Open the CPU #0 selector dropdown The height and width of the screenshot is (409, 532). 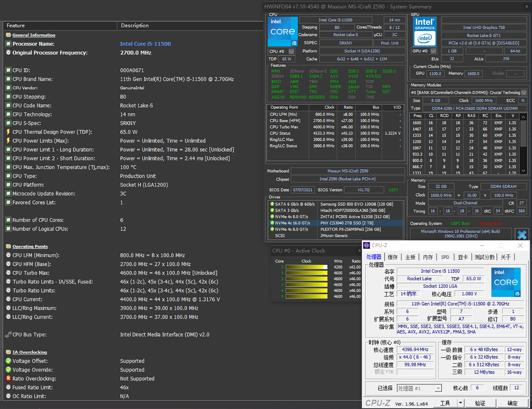291,51
